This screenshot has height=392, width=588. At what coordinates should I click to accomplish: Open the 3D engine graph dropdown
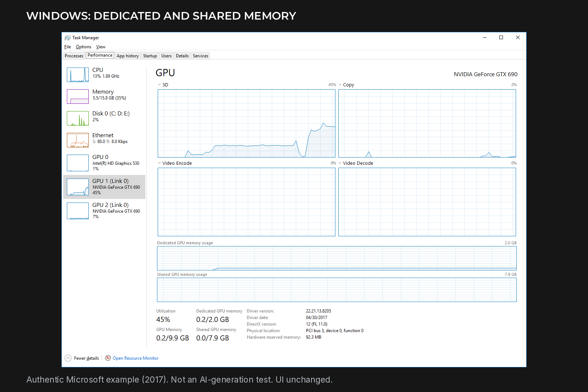tap(159, 85)
